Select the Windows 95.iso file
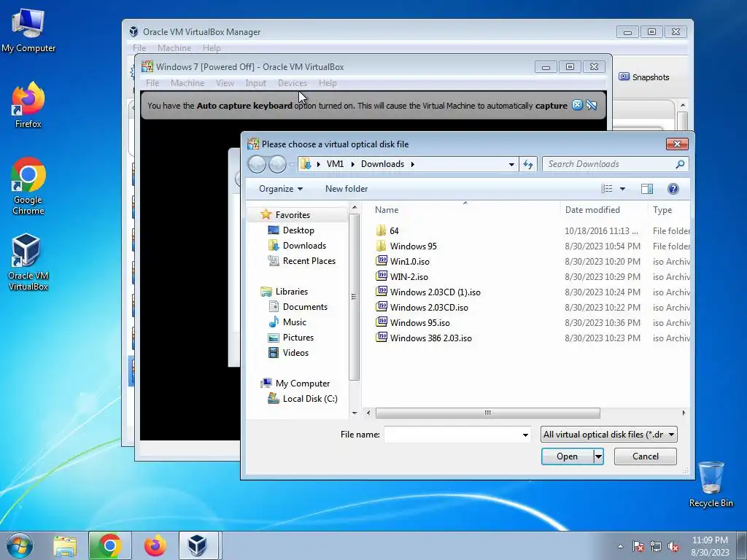This screenshot has height=560, width=747. tap(419, 323)
